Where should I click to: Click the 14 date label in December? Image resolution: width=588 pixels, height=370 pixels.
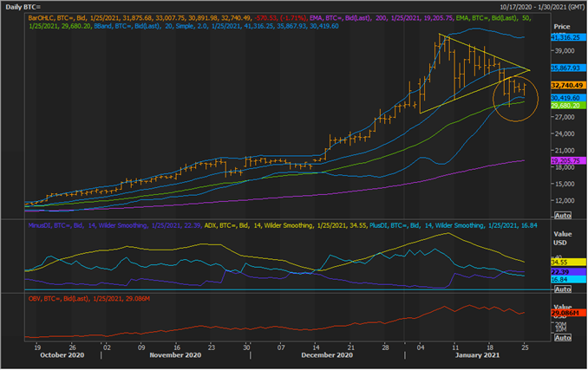point(317,347)
